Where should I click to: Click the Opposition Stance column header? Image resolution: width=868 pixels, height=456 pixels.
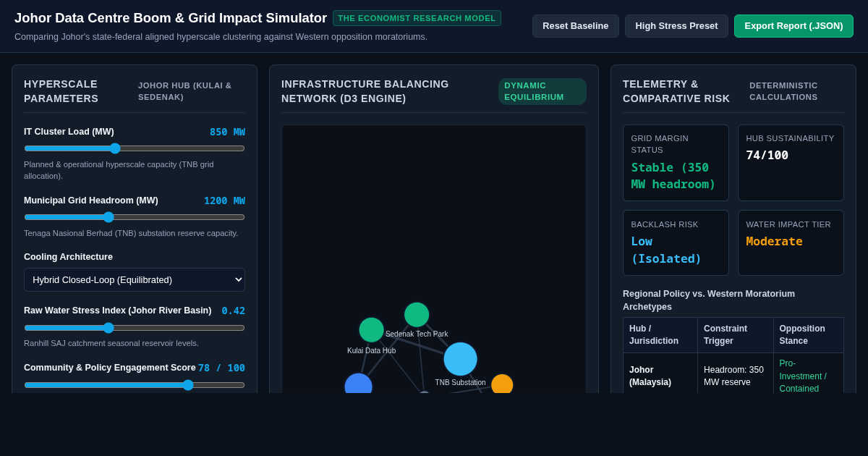pyautogui.click(x=809, y=335)
